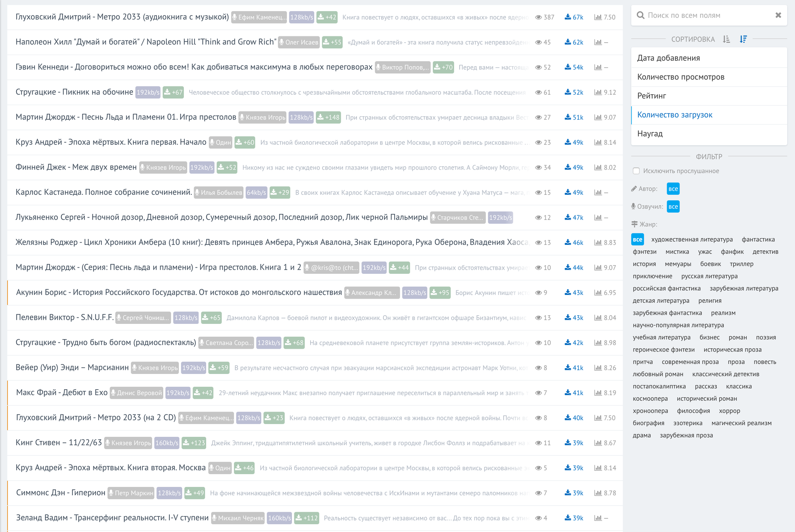Viewport: 795px width, 532px height.
Task: Filter by genre фантастика
Action: pos(758,240)
